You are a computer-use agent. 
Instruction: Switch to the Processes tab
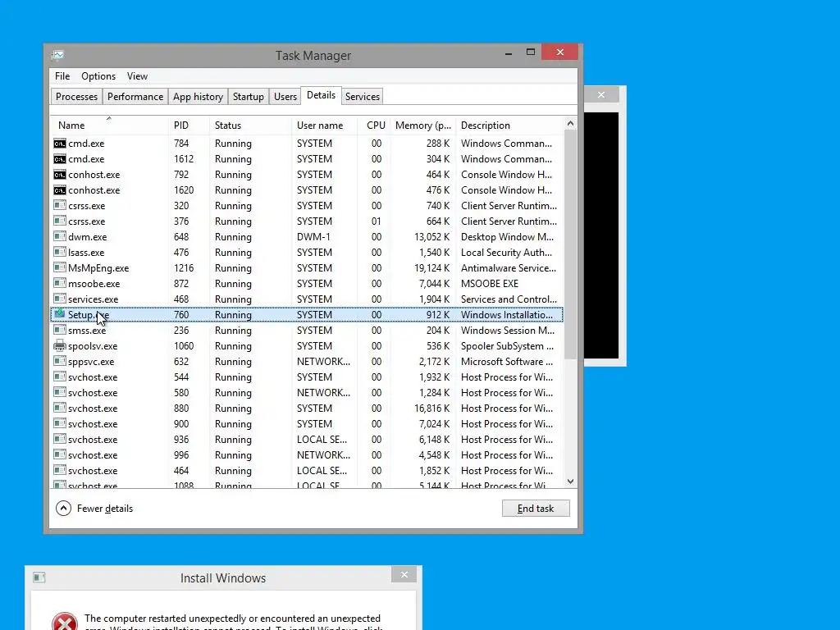(76, 97)
